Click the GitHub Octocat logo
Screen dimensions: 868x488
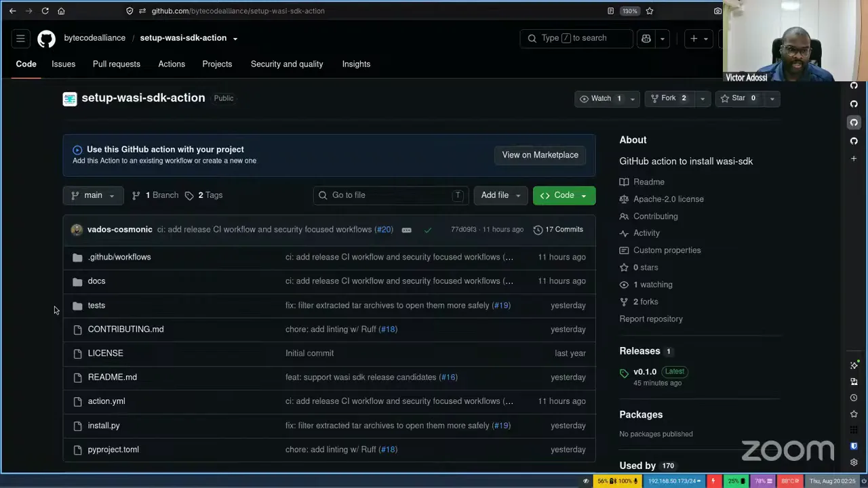coord(46,39)
